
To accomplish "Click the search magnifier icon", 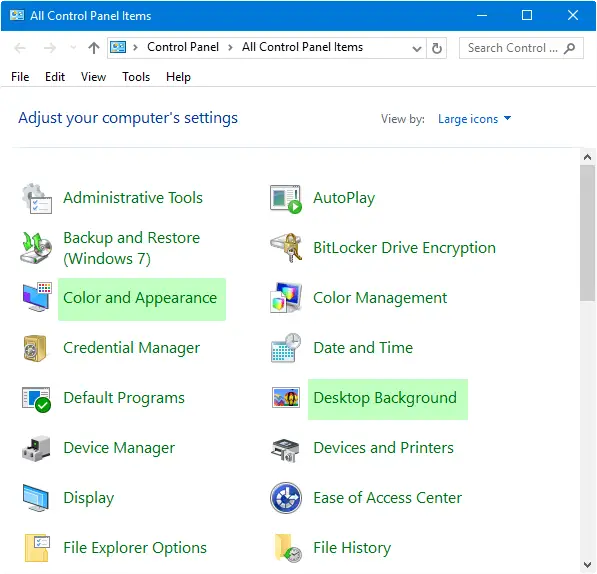I will (x=570, y=48).
